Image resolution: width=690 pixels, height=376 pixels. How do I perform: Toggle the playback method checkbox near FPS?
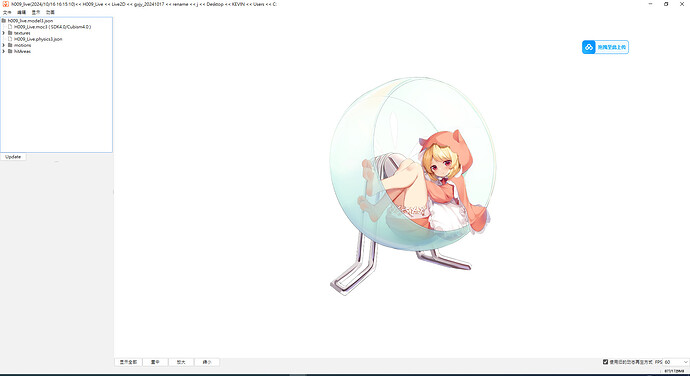click(x=606, y=362)
